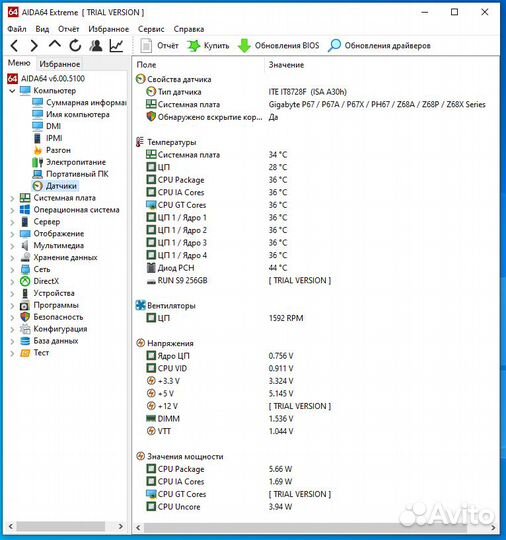Viewport: 506px width, 540px height.
Task: Refresh the sensor readings with the refresh icon
Action: click(75, 45)
